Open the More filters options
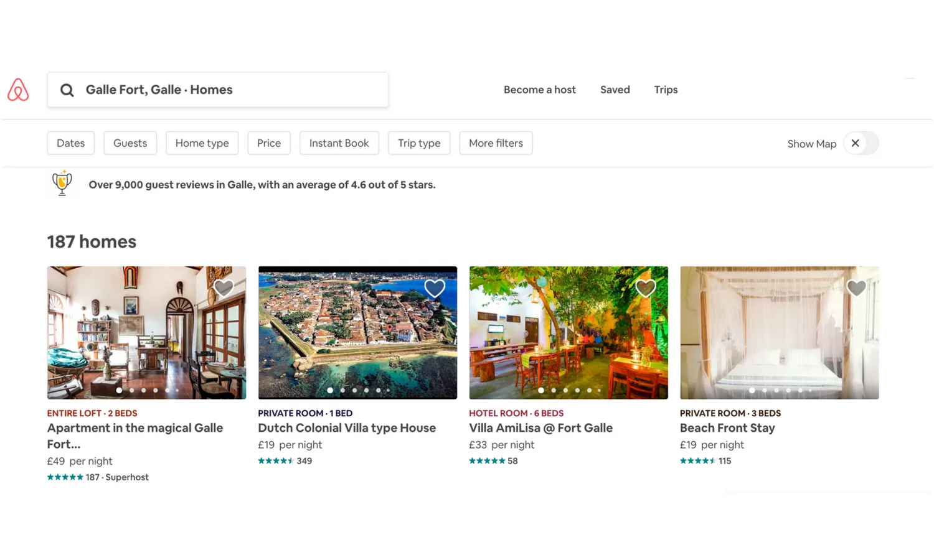 tap(496, 143)
